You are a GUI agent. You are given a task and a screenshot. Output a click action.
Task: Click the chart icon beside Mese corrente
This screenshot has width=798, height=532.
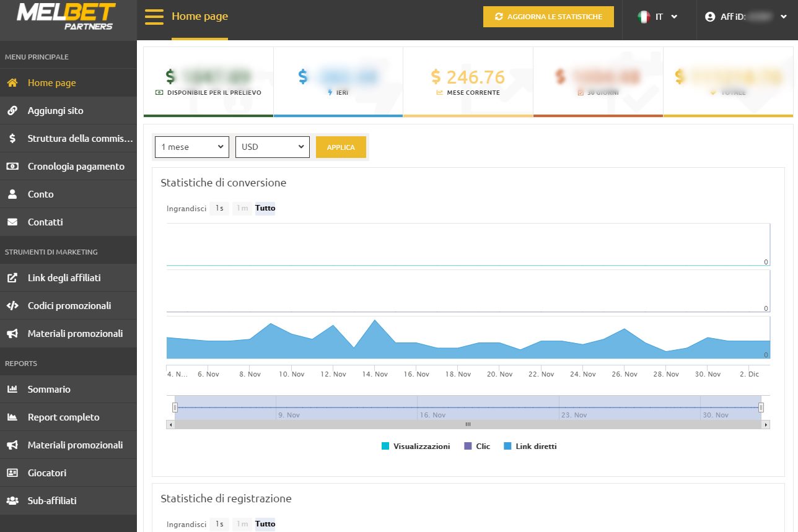[439, 92]
